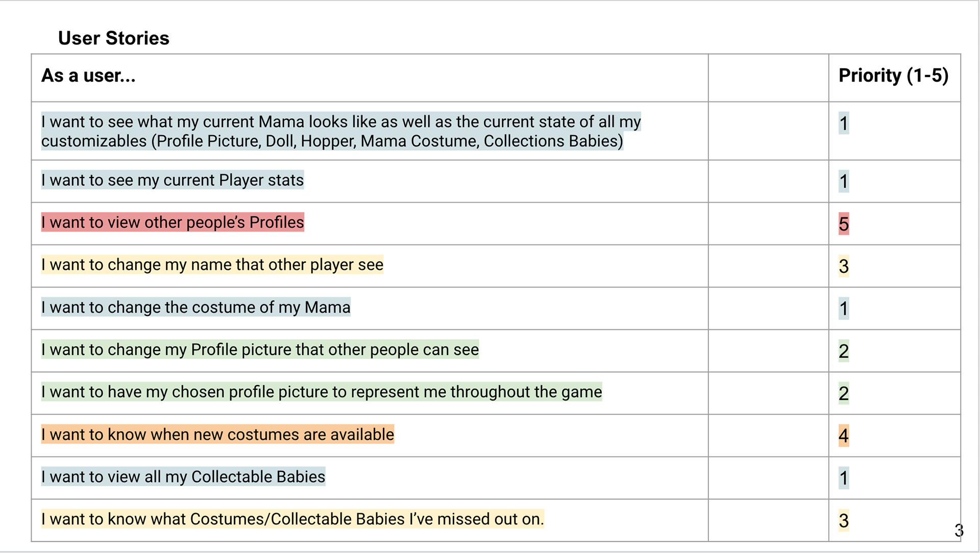Click the chosen profile picture representation story
Viewport: 980px width, 553px height.
point(322,392)
